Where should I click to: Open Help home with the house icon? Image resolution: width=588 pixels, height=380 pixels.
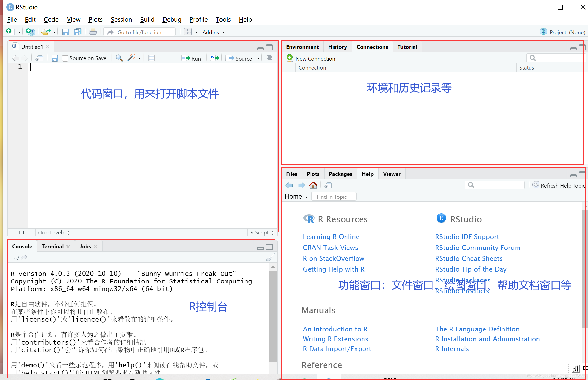(x=313, y=185)
